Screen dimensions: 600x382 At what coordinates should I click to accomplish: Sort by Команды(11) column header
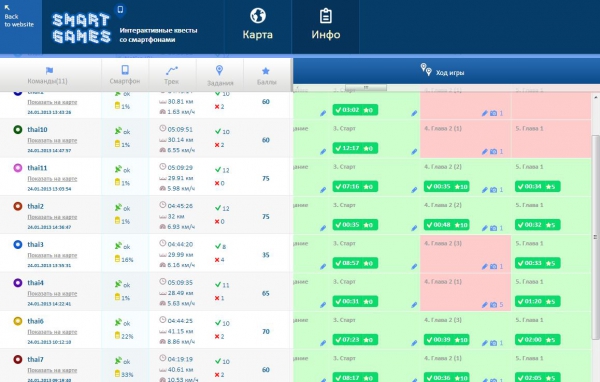point(48,75)
